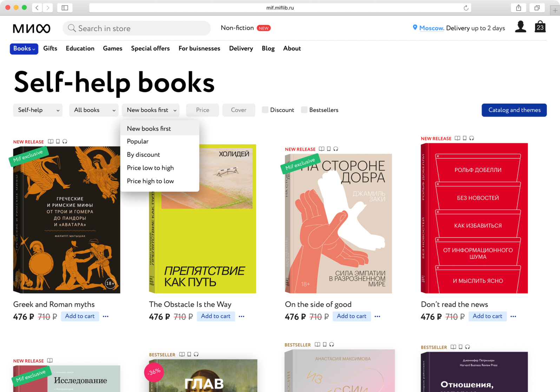Select New books first menu option
The height and width of the screenshot is (392, 560).
click(160, 129)
